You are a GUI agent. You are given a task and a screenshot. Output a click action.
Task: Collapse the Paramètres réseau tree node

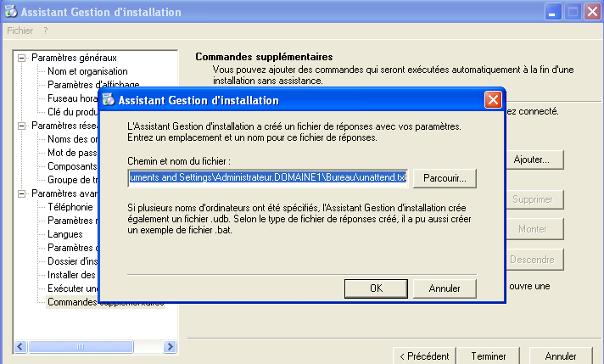[x=22, y=126]
